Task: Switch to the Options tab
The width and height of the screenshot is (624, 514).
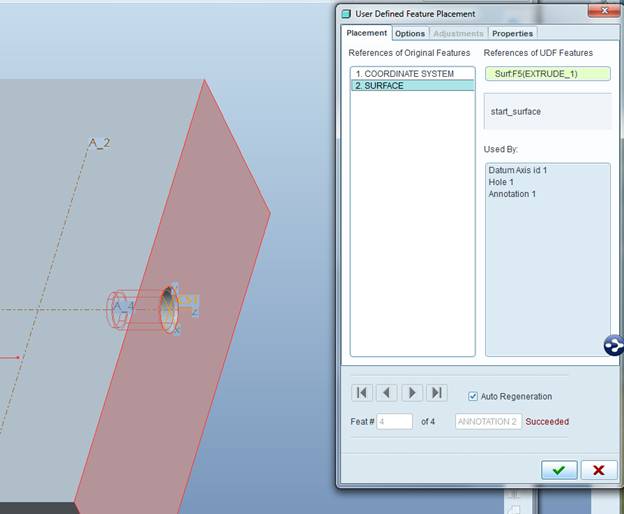Action: pyautogui.click(x=410, y=33)
